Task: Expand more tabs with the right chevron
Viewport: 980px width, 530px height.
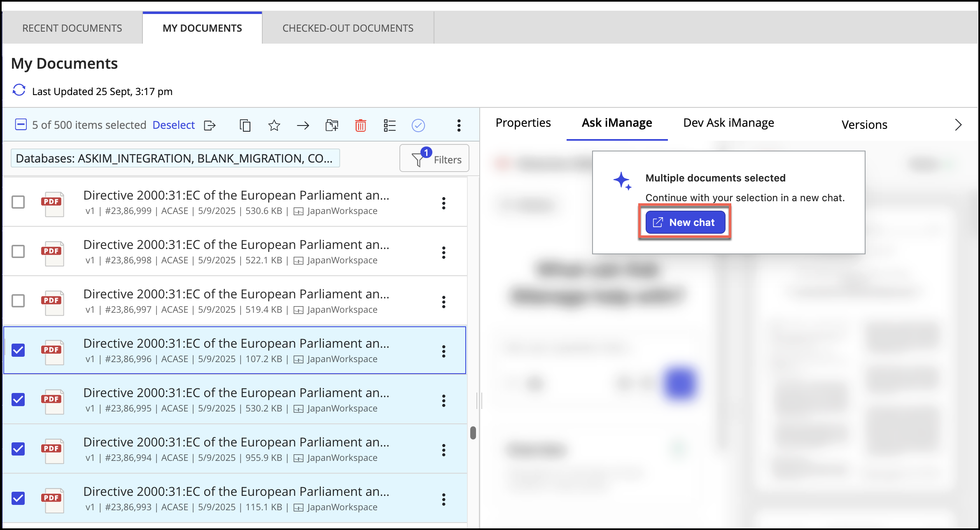Action: (958, 125)
